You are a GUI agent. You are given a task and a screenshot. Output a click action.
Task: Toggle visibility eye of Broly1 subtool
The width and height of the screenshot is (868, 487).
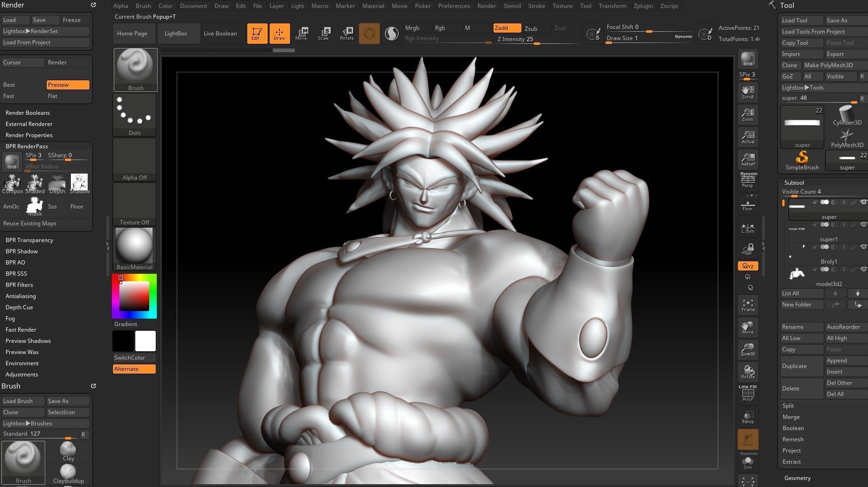click(863, 247)
